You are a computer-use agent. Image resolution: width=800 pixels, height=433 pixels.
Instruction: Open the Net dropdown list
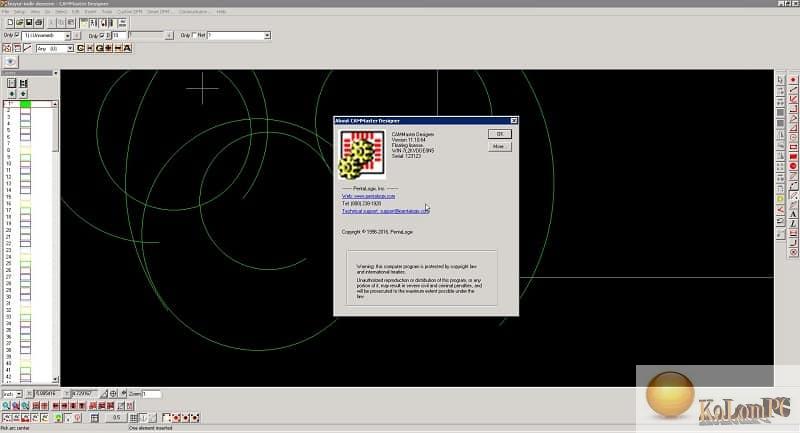[267, 35]
